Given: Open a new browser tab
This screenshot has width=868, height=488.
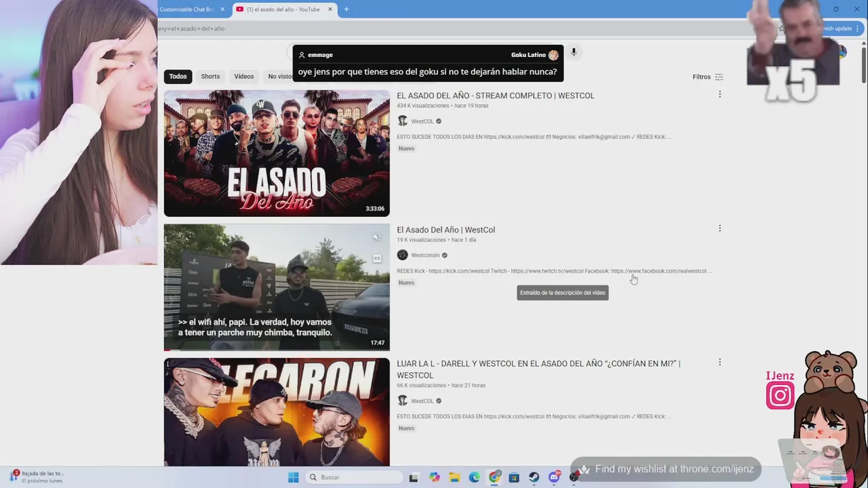Looking at the screenshot, I should (347, 9).
